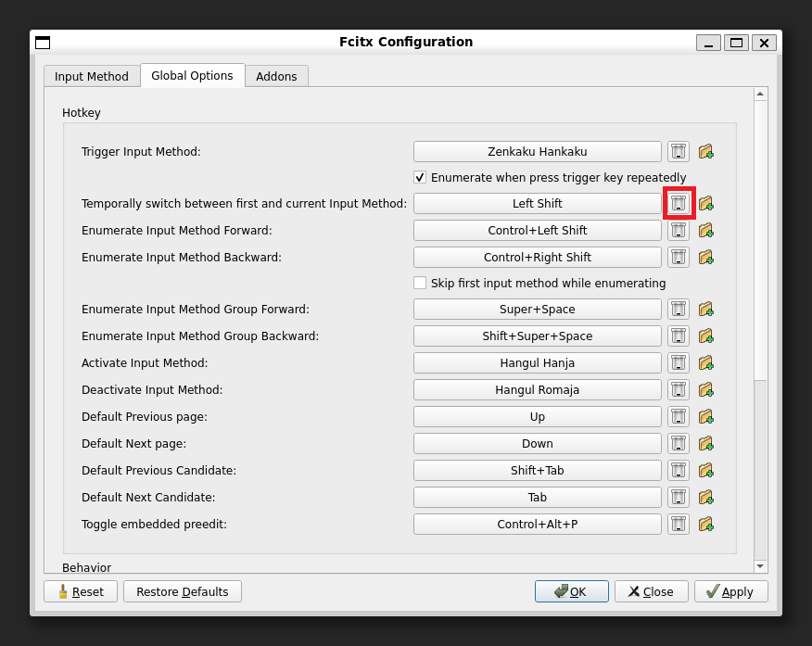Rebind the Shift+Super+Space hotkey button
The height and width of the screenshot is (646, 812).
tap(537, 336)
